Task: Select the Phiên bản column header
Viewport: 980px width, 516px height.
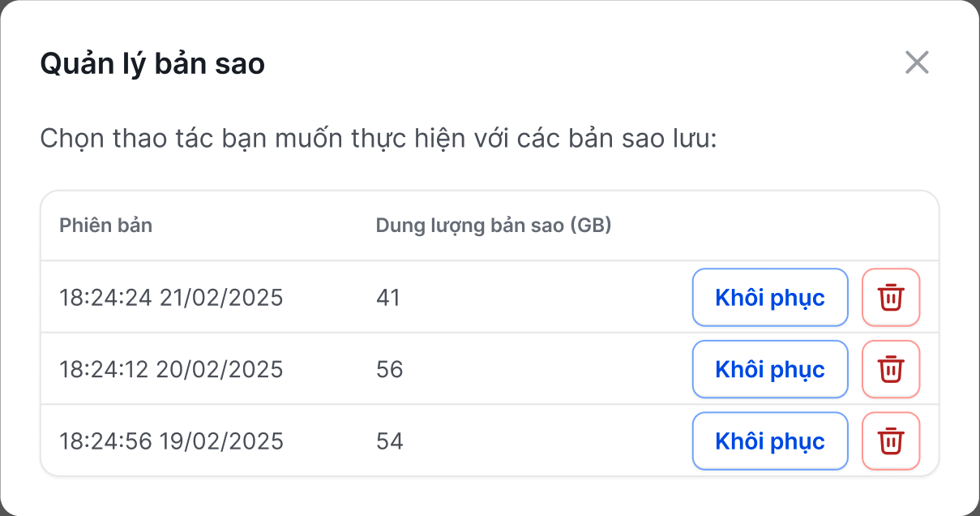Action: click(x=105, y=225)
